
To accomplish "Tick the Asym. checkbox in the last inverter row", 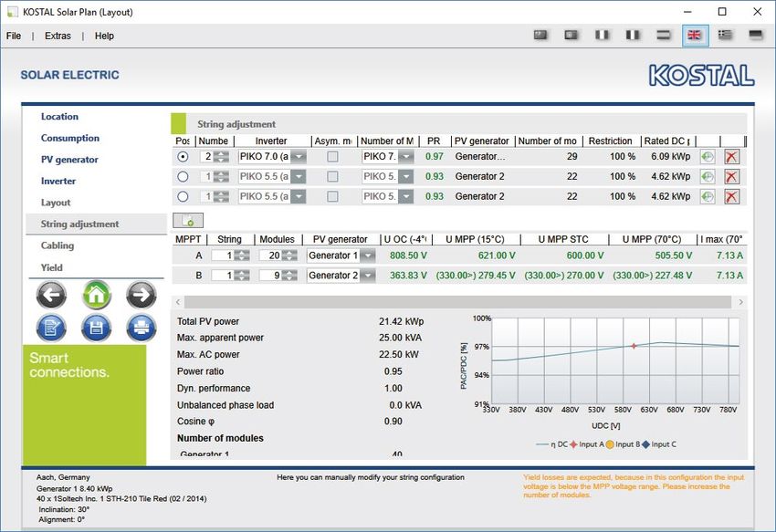I will (x=332, y=196).
